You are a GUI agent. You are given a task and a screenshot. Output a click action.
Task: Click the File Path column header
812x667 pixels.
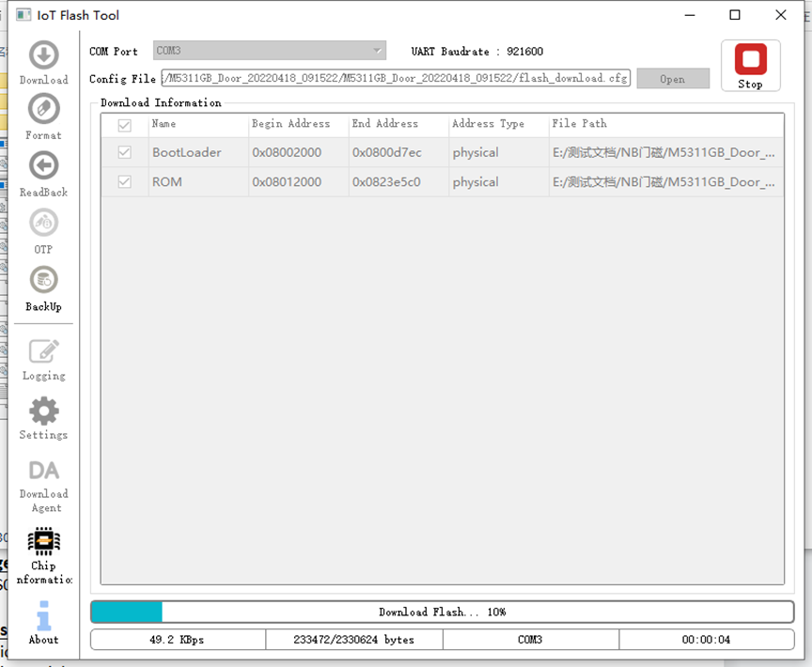666,124
